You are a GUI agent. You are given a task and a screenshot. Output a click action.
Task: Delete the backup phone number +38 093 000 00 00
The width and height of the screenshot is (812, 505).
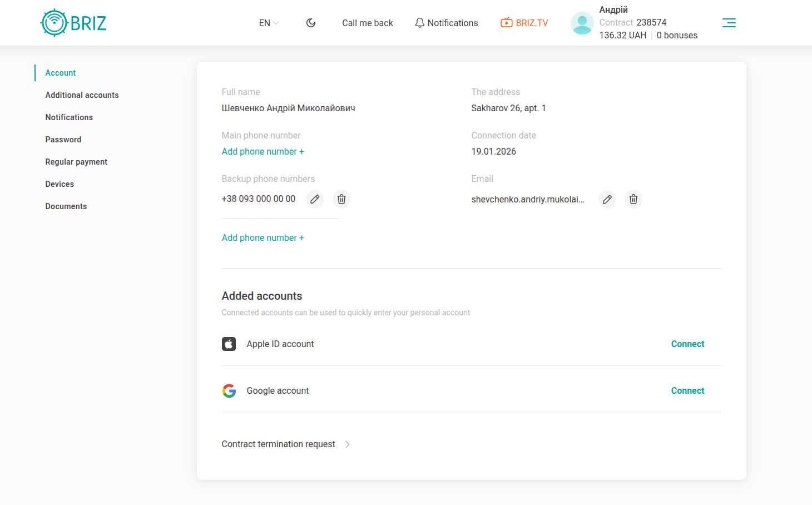pyautogui.click(x=341, y=199)
